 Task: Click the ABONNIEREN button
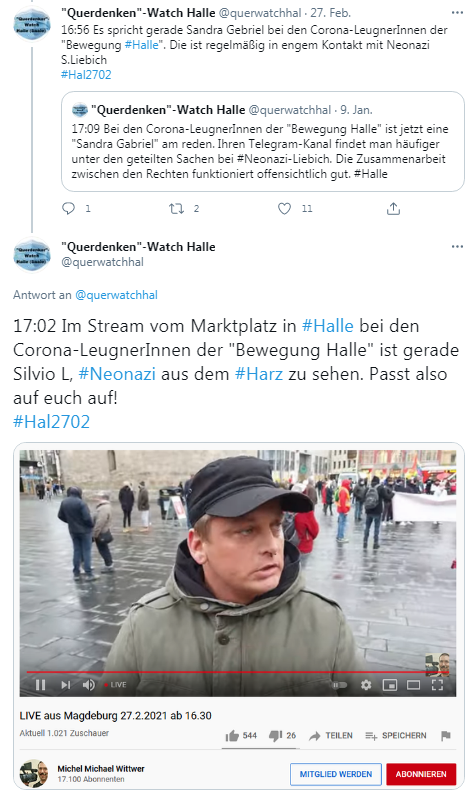tap(421, 774)
